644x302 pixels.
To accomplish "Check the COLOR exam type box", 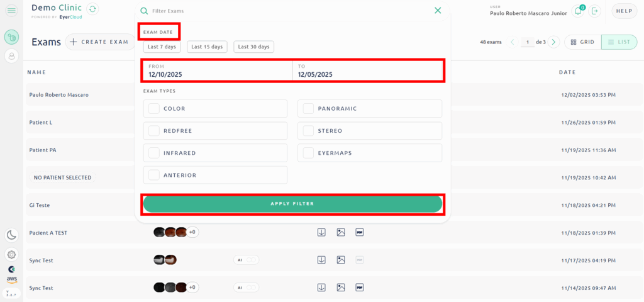I will coord(154,109).
